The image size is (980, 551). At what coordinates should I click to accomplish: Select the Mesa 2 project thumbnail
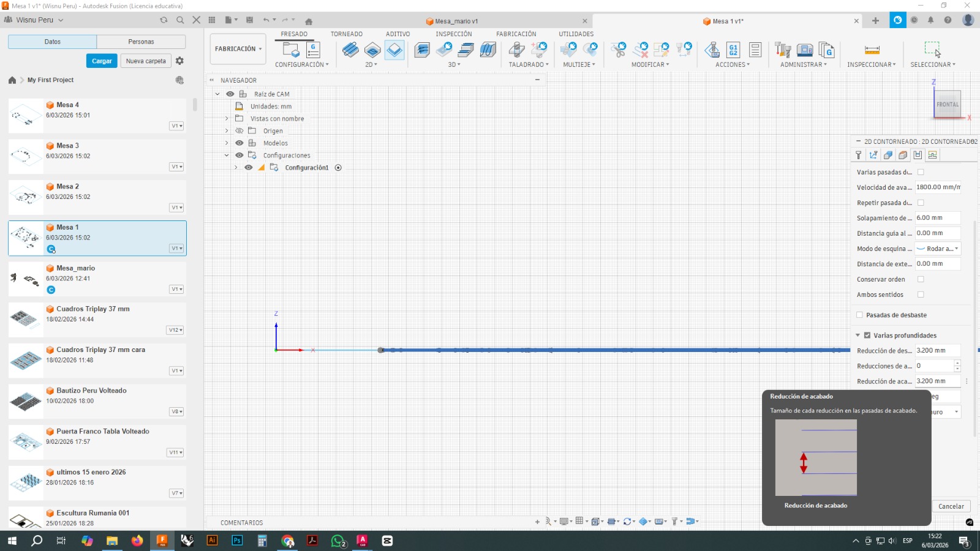click(x=25, y=197)
